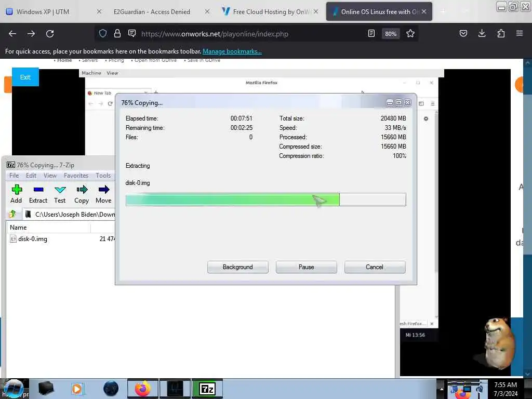Open the 7-Zip Edit menu
Viewport: 532px width, 399px height.
coord(31,176)
